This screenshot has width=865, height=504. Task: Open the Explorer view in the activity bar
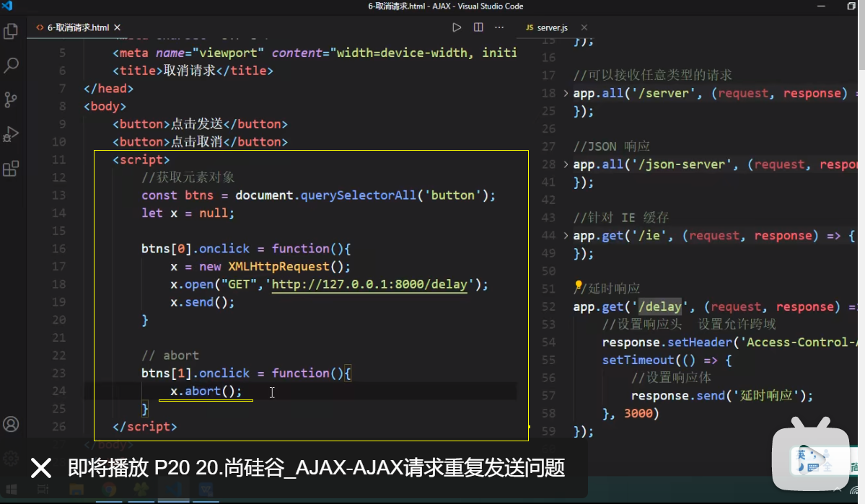tap(11, 31)
